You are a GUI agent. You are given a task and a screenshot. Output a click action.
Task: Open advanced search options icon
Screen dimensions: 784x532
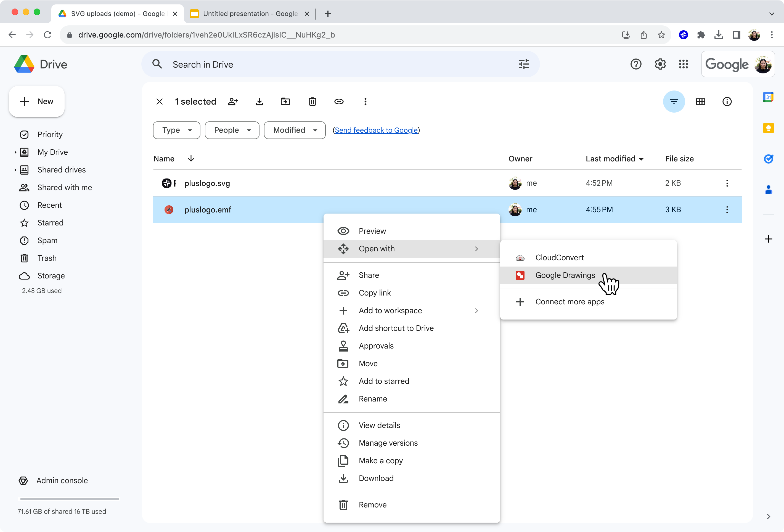[524, 64]
